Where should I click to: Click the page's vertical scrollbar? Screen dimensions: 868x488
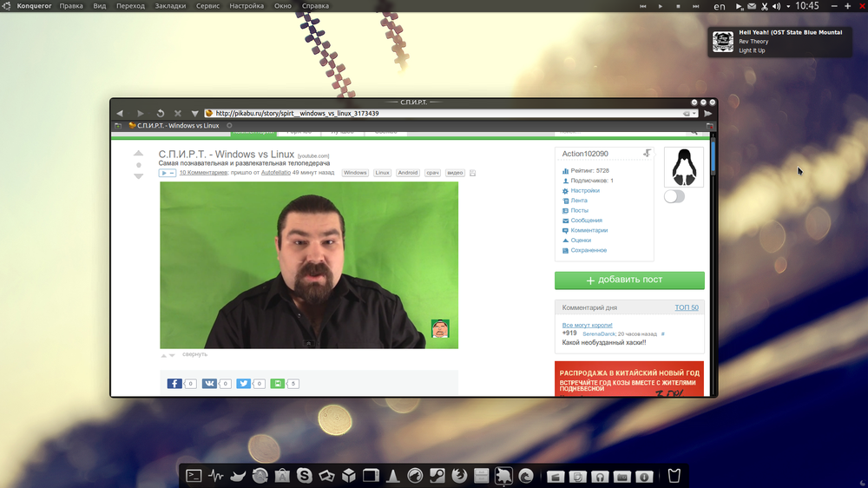click(713, 260)
